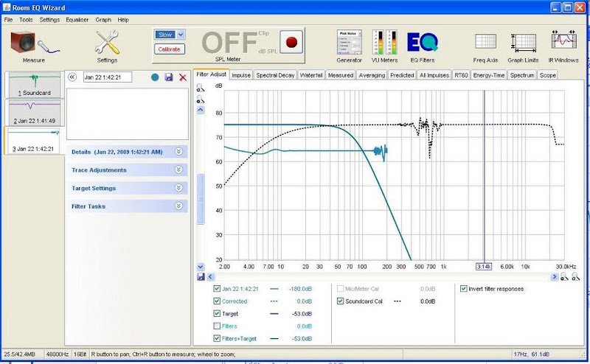Open the signal Generator
The width and height of the screenshot is (590, 364).
tap(349, 44)
